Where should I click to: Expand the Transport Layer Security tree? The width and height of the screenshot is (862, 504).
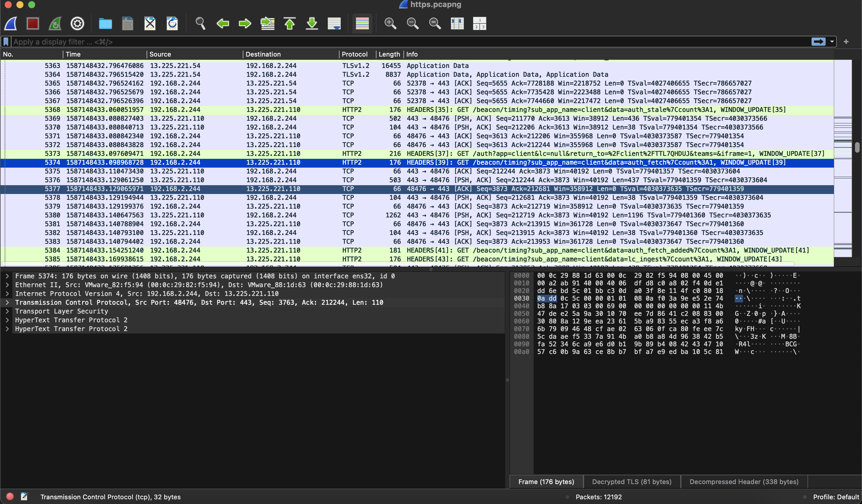(7, 311)
